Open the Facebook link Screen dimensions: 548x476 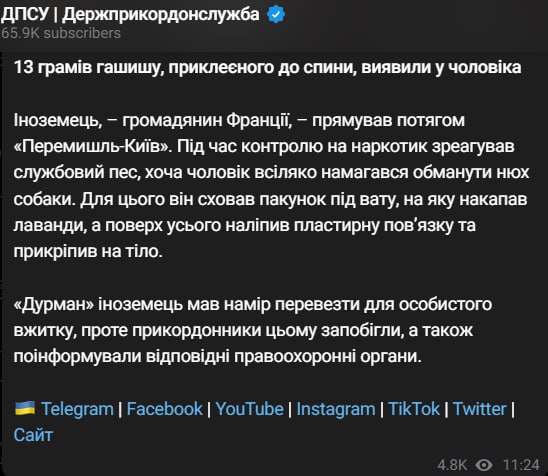point(164,409)
